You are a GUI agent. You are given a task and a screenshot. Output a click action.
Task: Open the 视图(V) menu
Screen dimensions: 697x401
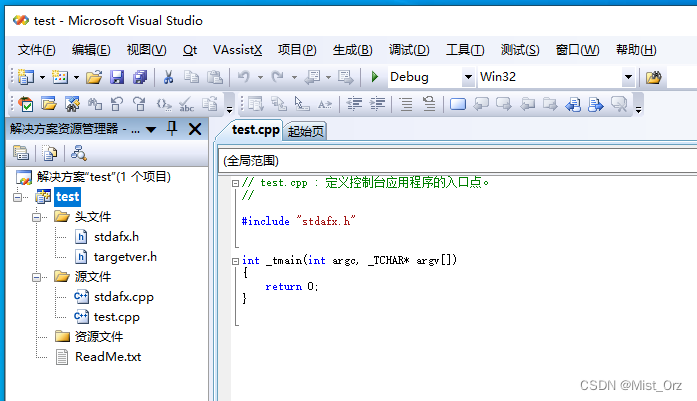[146, 50]
